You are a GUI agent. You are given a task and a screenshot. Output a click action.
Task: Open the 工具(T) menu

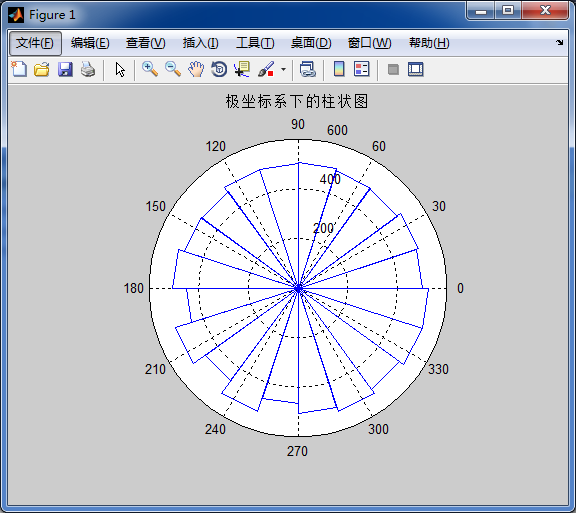tap(255, 43)
